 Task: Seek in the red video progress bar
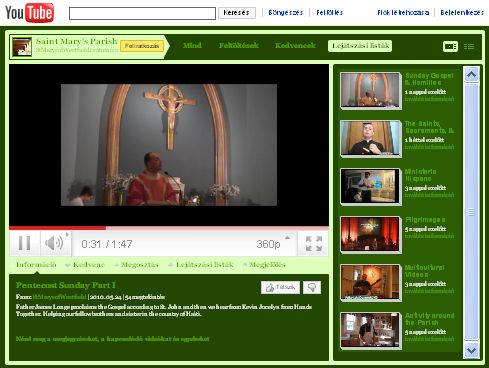(169, 228)
